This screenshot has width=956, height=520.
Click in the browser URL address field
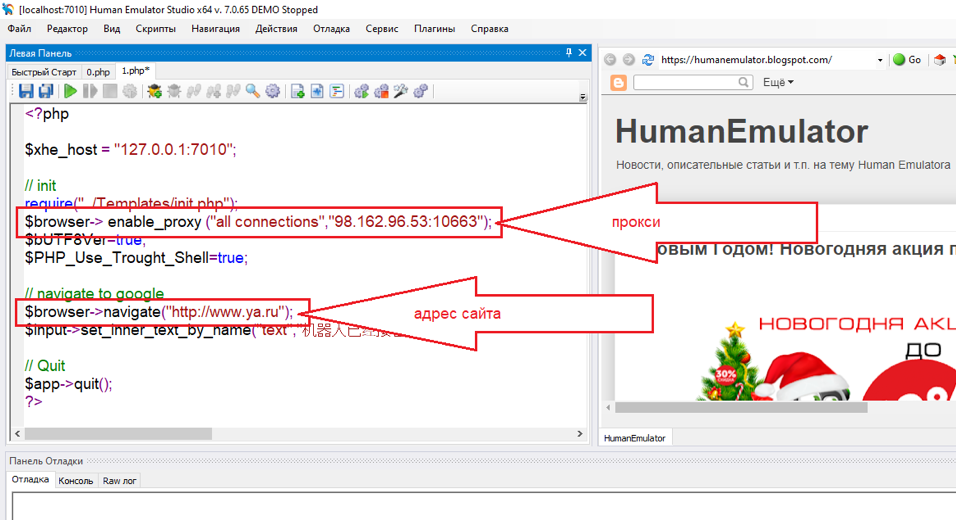click(765, 60)
